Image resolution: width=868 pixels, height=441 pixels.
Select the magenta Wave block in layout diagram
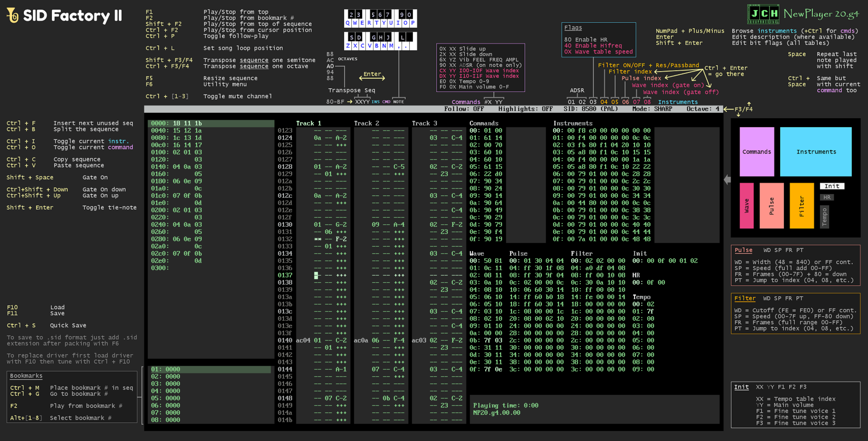point(746,206)
